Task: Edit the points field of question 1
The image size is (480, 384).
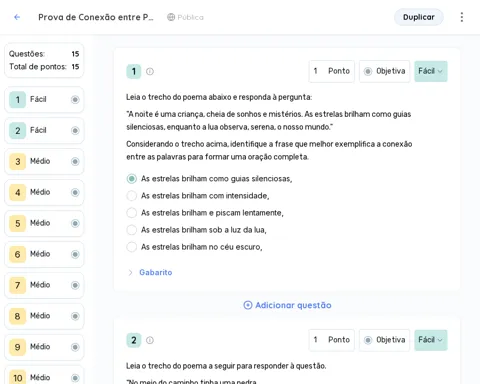Action: click(331, 71)
